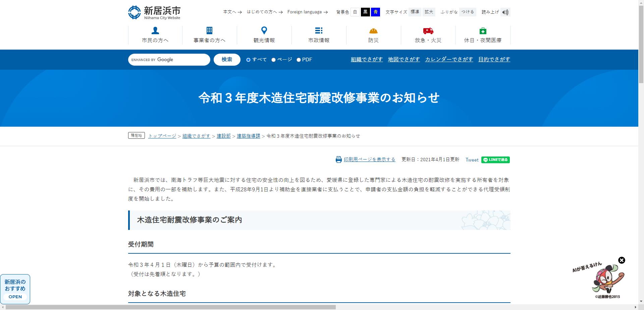
Task: Select the 防災 helmet icon
Action: pos(373,30)
